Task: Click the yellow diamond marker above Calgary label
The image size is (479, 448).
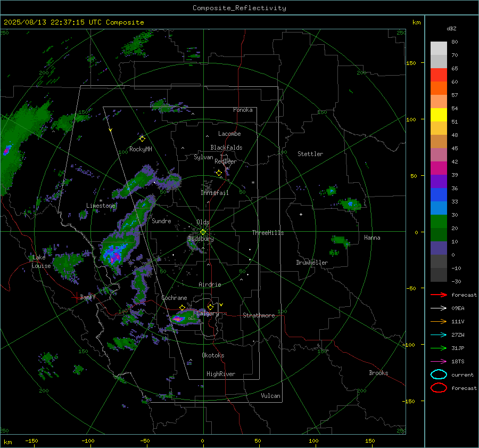Action: tap(210, 307)
